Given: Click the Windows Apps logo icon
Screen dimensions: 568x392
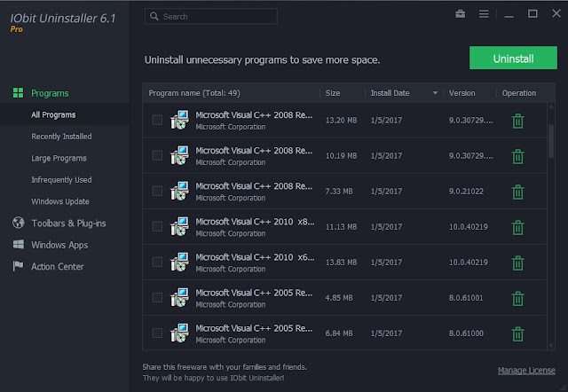Looking at the screenshot, I should (x=18, y=244).
